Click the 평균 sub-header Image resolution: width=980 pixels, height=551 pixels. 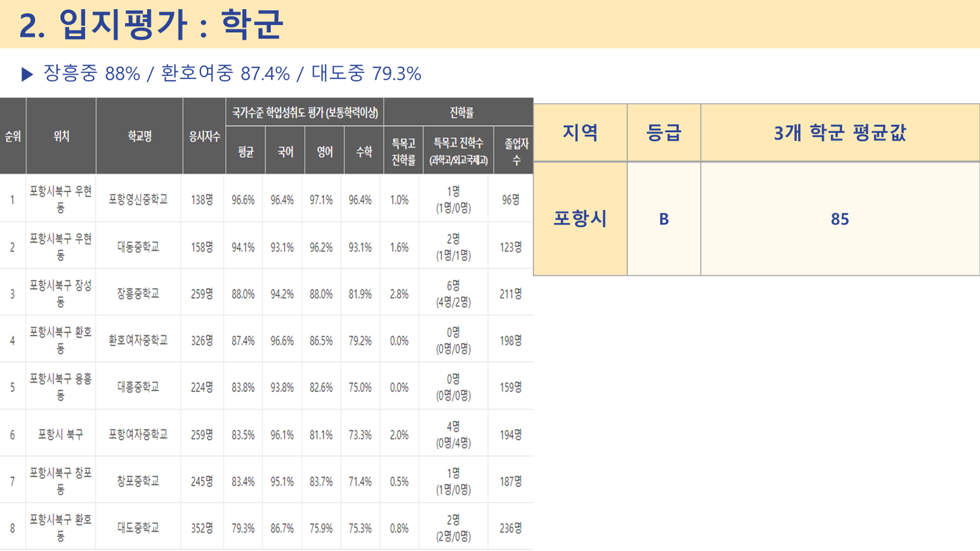(246, 151)
